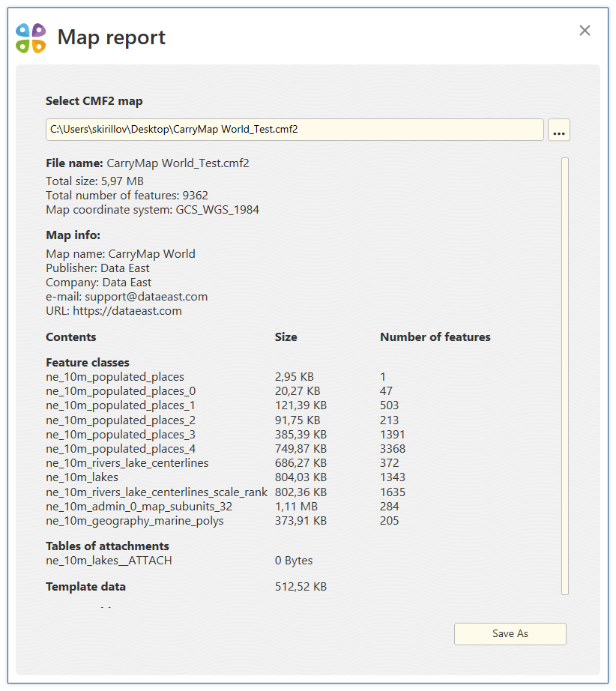Click the URL https://dataeast.com line
This screenshot has height=691, width=616.
114,311
